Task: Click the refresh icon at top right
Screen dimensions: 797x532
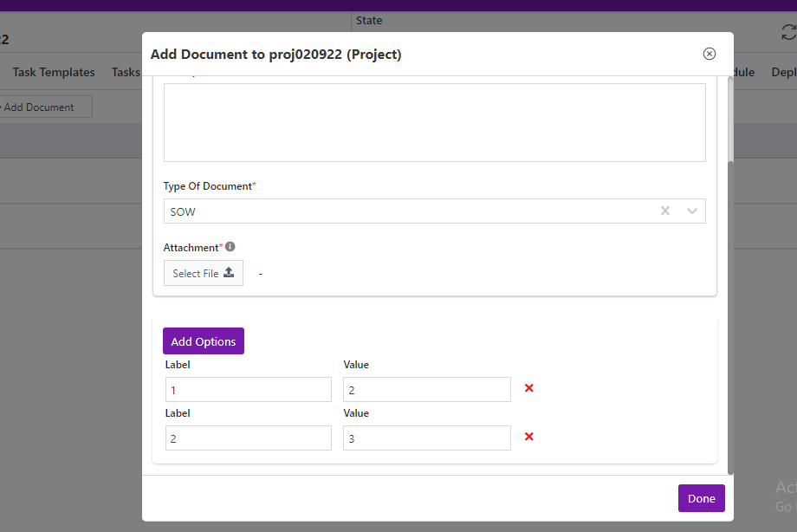Action: coord(789,31)
